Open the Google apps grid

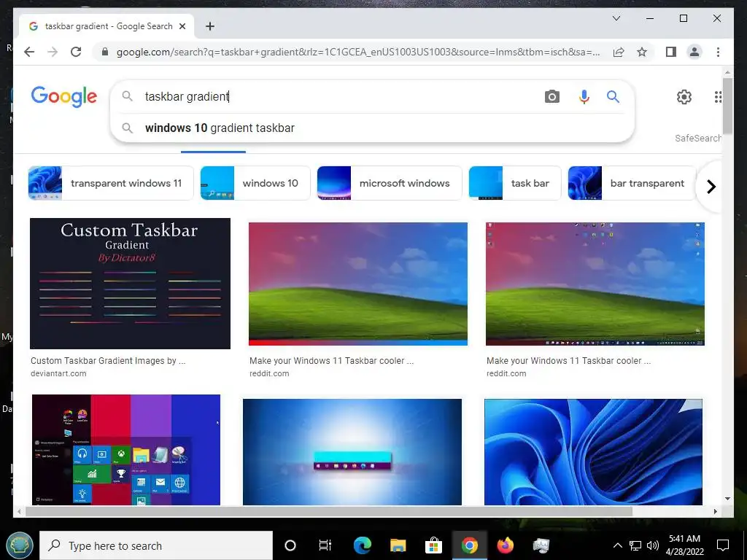click(x=718, y=97)
